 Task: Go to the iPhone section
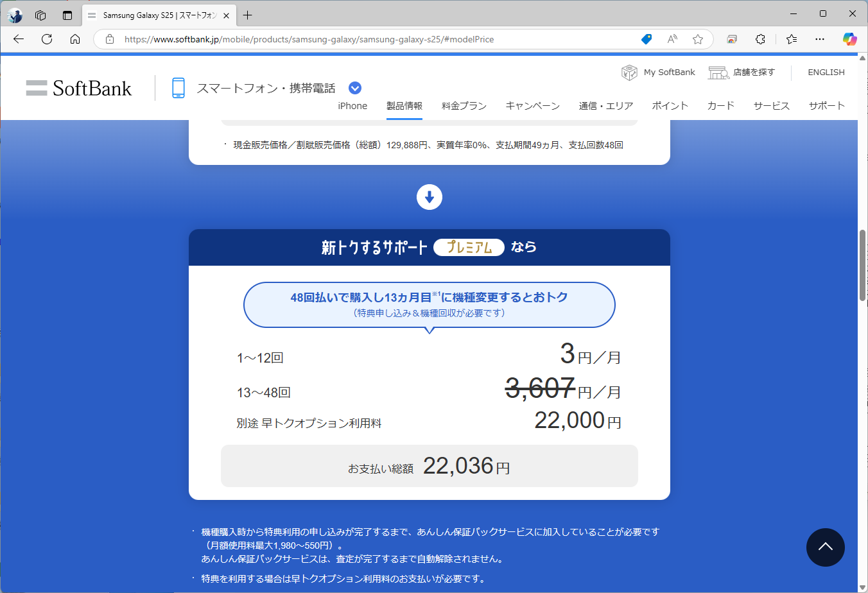(352, 106)
